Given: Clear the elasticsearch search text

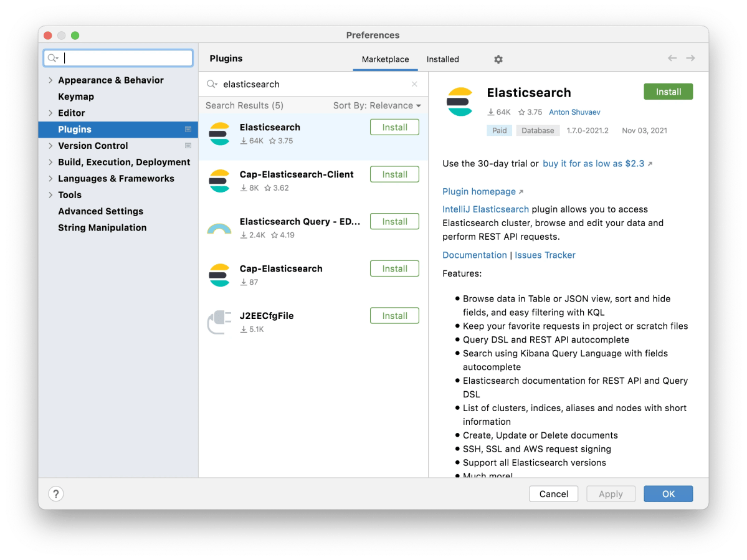Looking at the screenshot, I should coord(414,84).
